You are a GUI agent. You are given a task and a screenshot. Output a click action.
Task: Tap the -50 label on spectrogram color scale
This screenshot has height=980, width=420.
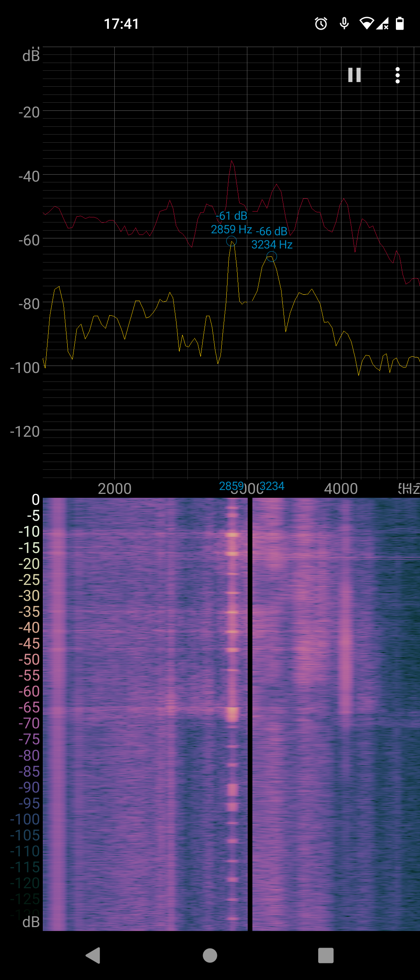[x=29, y=660]
